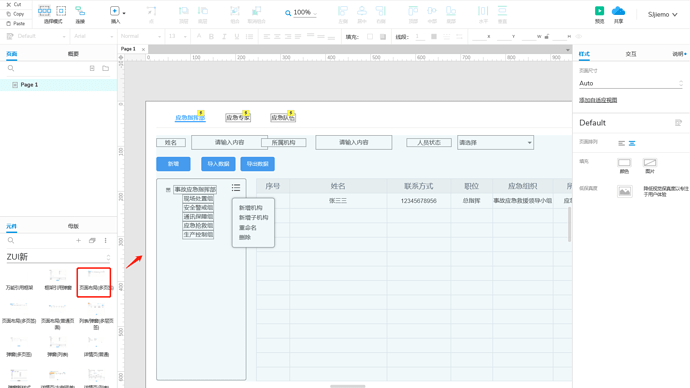Click the Cut command
Screen dimensions: 690x388
pos(14,4)
